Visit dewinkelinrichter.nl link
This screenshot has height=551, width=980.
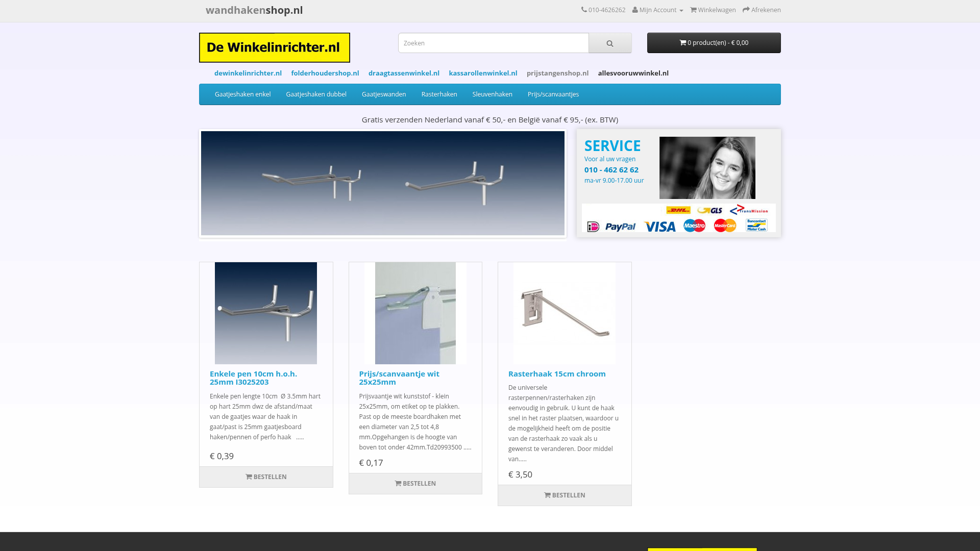click(x=248, y=73)
